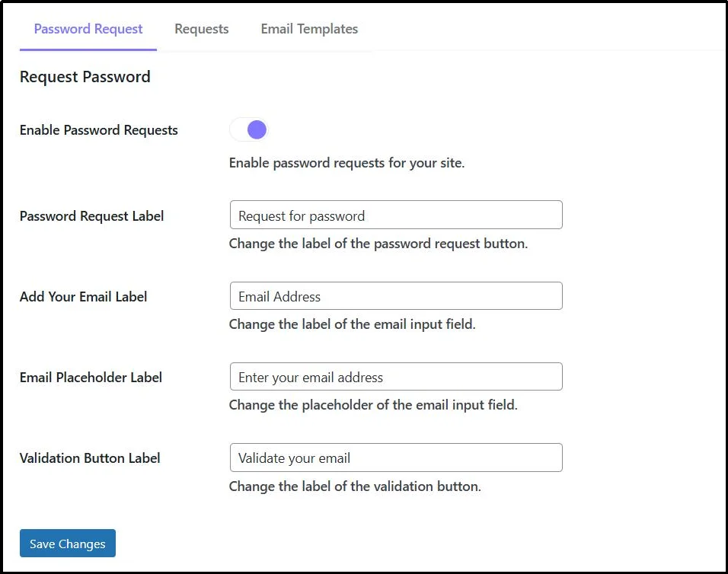Open the Email Templates tab
Image resolution: width=728 pixels, height=574 pixels.
click(308, 28)
